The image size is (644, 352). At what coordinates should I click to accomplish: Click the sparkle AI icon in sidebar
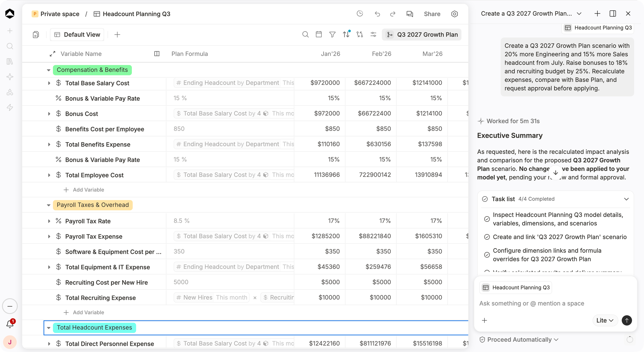click(x=10, y=77)
